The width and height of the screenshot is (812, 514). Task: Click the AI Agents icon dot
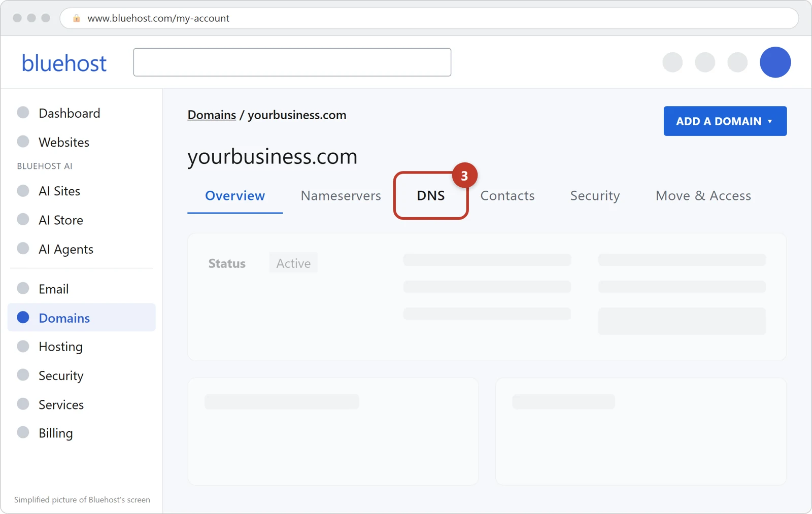click(x=23, y=248)
